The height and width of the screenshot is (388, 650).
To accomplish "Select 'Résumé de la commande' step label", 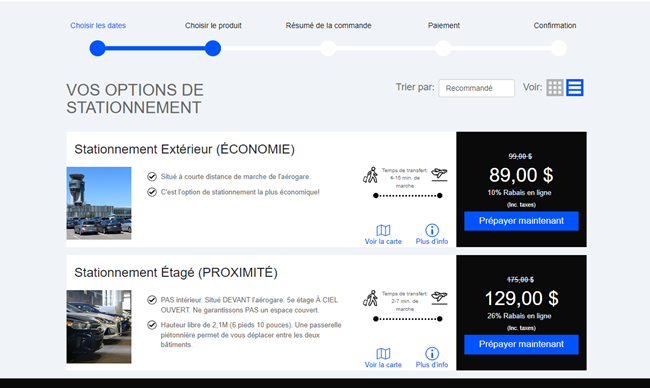I will (x=328, y=25).
